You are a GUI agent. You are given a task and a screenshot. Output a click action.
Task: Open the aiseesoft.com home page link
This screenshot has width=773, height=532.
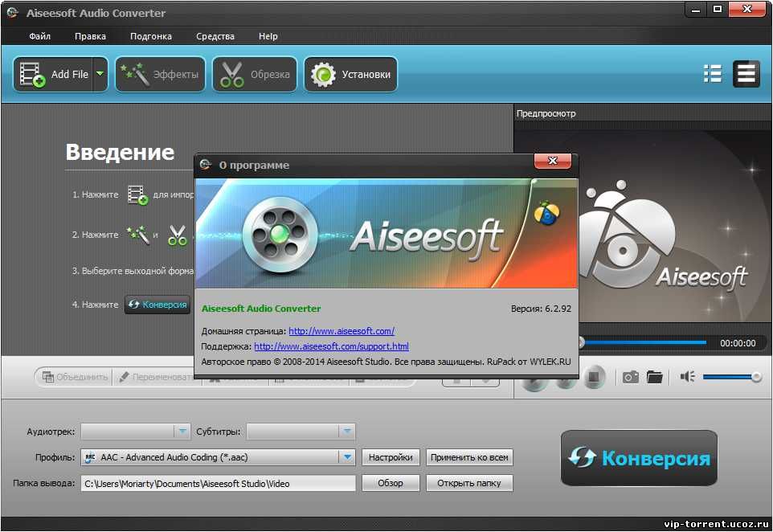pos(342,331)
